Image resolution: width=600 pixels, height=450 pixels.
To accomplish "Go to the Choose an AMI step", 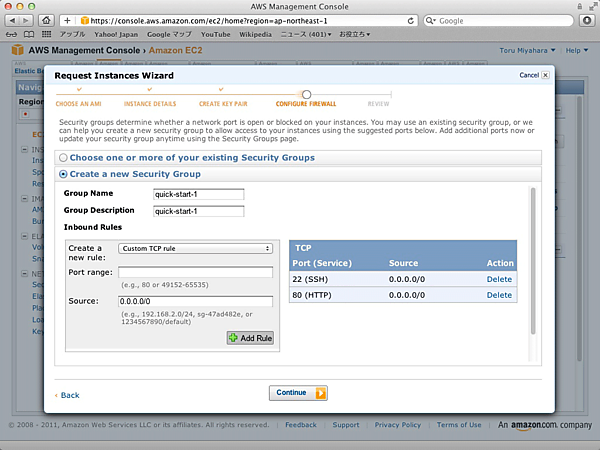I will [78, 104].
